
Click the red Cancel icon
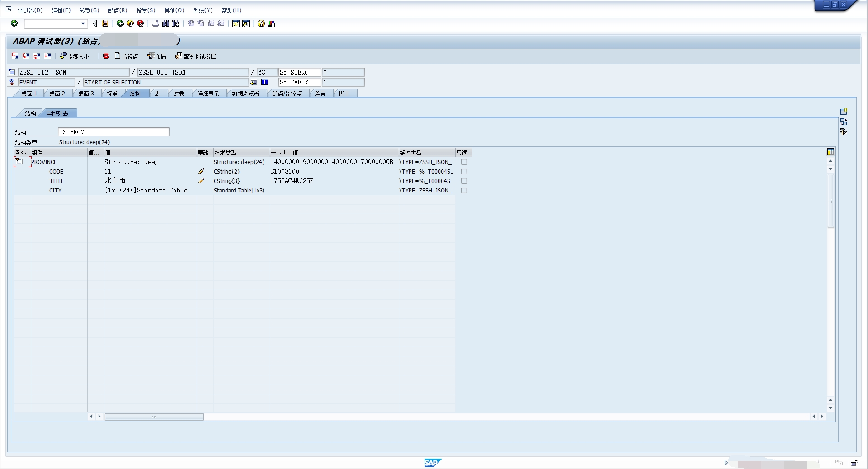click(141, 23)
